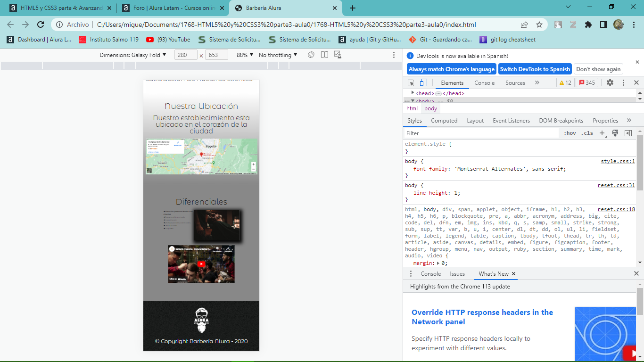Click the Don't show again button
The width and height of the screenshot is (644, 362).
click(x=598, y=69)
